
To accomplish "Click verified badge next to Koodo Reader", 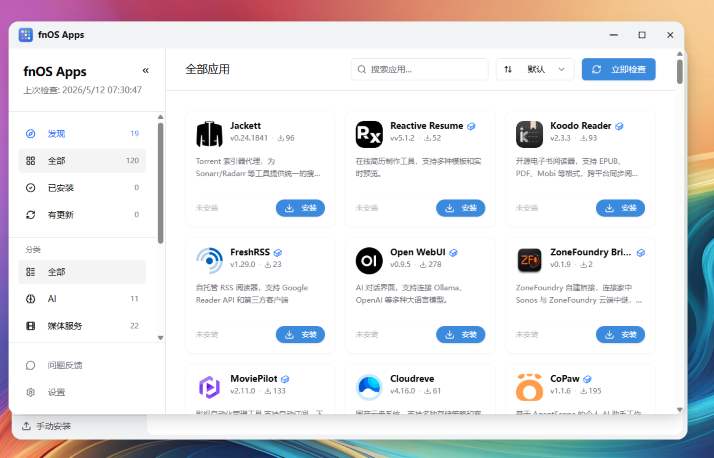I will [x=619, y=126].
